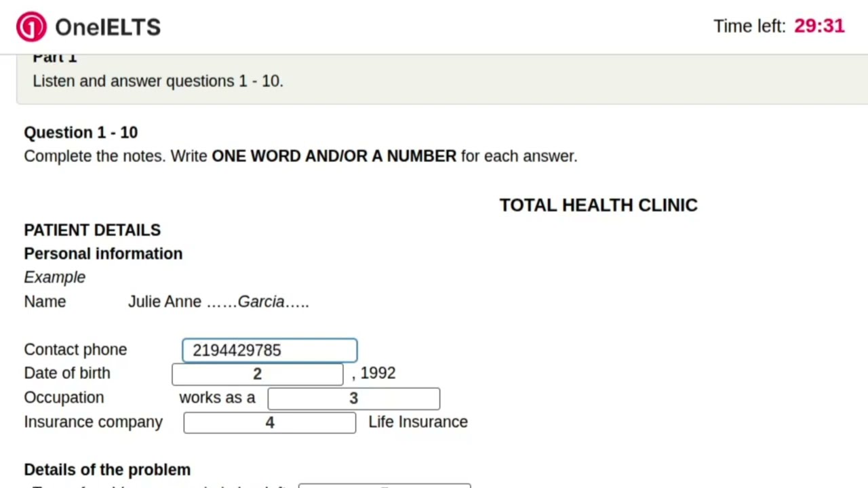This screenshot has height=488, width=868.
Task: Click the 'Date of birth' label
Action: tap(67, 373)
